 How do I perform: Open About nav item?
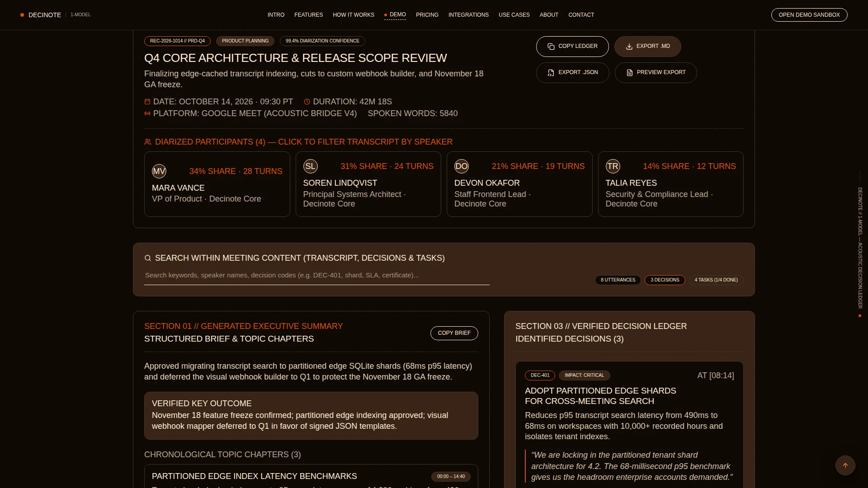549,15
